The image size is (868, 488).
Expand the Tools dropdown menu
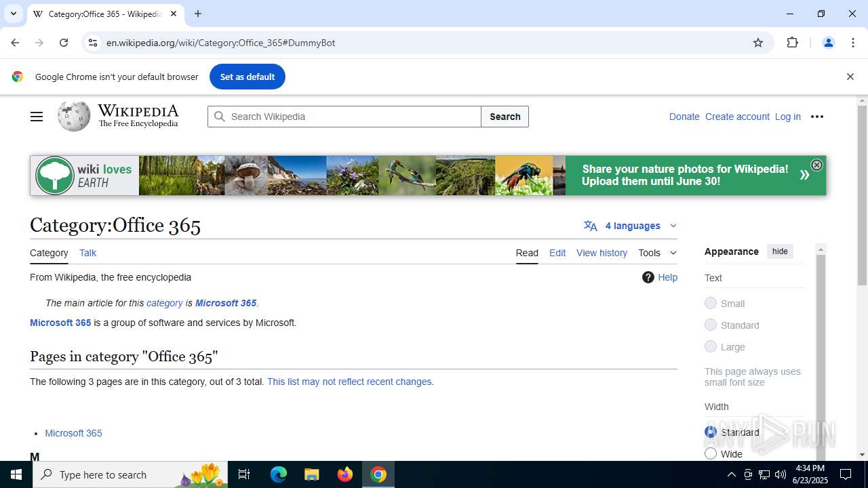pos(657,253)
